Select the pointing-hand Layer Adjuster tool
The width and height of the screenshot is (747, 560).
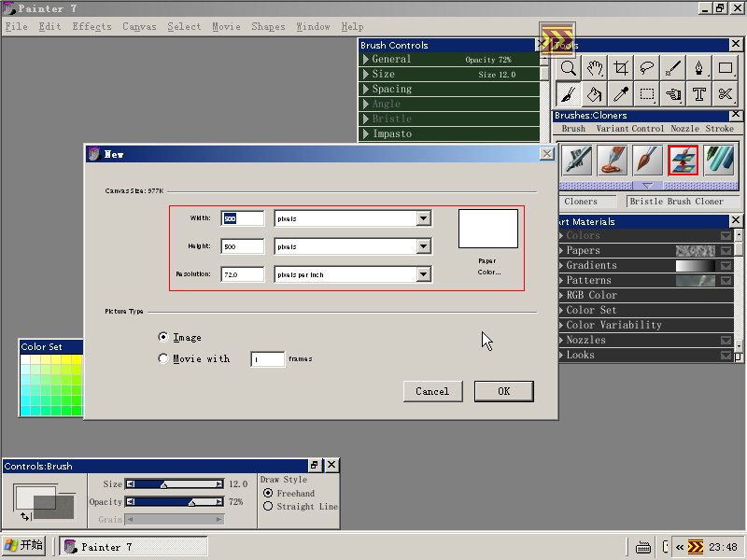pos(673,94)
